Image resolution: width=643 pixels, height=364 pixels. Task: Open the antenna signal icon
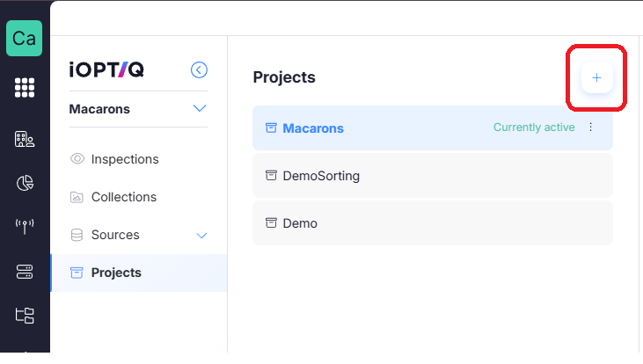click(25, 226)
